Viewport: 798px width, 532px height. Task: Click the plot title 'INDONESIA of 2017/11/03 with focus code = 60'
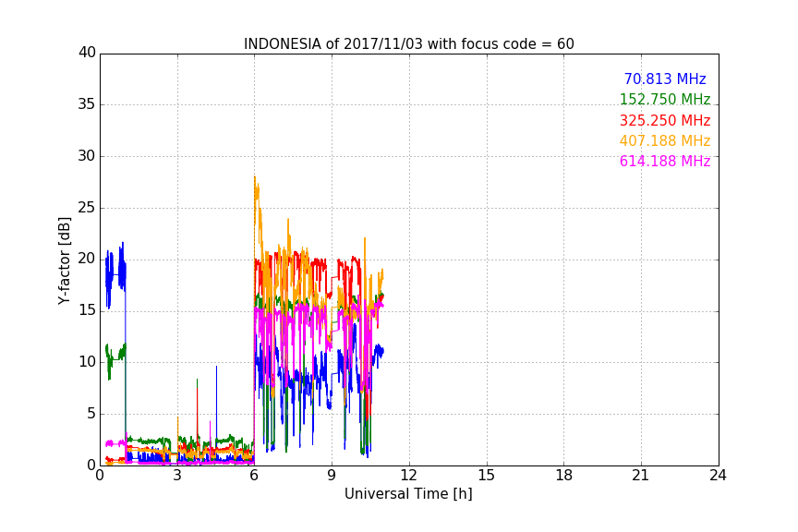(408, 44)
